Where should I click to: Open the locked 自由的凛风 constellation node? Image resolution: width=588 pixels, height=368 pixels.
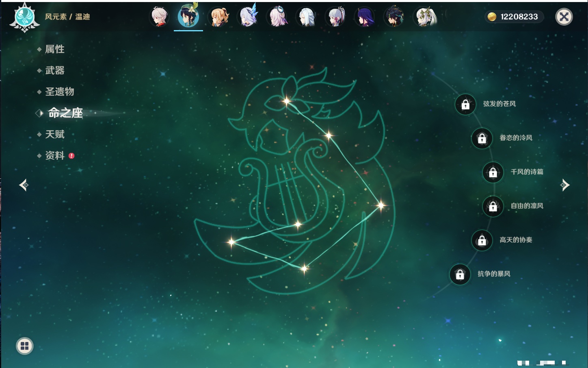[493, 206]
